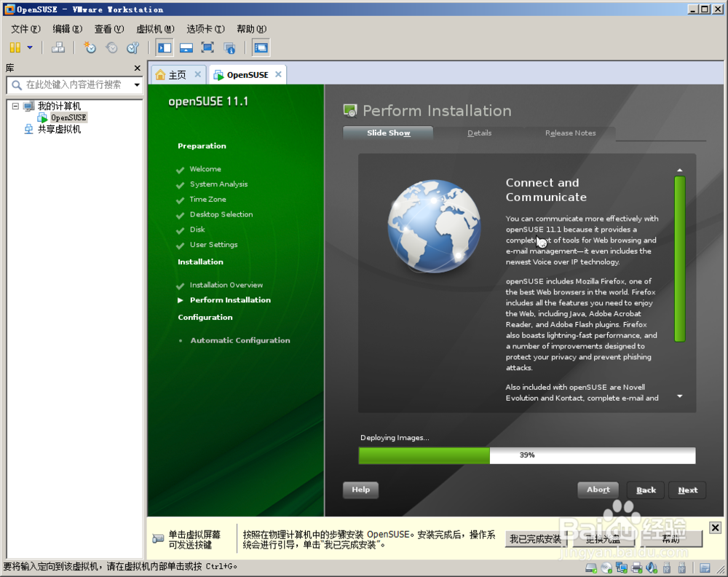The height and width of the screenshot is (577, 728).
Task: Click the Desktop Selection sidebar step
Action: click(221, 214)
